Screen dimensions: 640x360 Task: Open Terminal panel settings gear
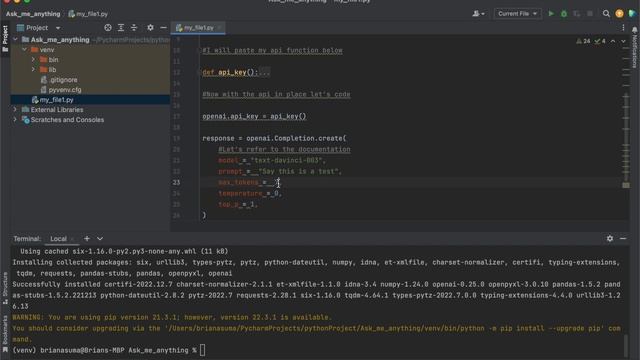pos(610,238)
